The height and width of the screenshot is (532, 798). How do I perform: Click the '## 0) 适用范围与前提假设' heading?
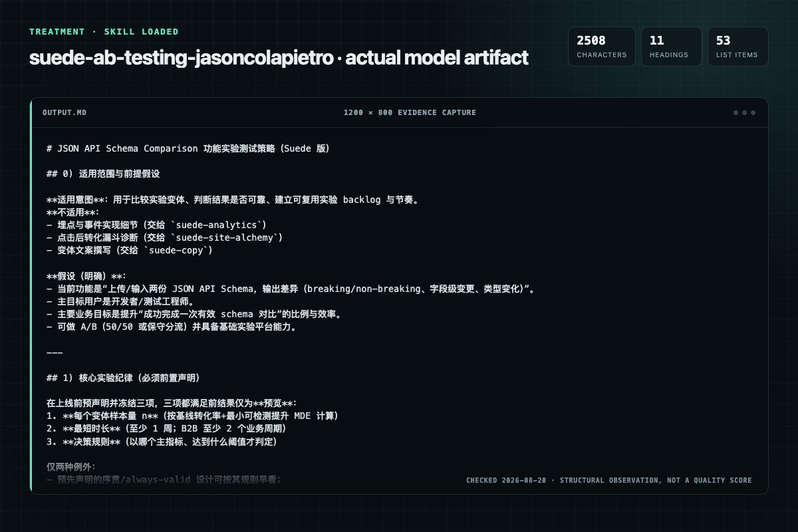pyautogui.click(x=103, y=174)
